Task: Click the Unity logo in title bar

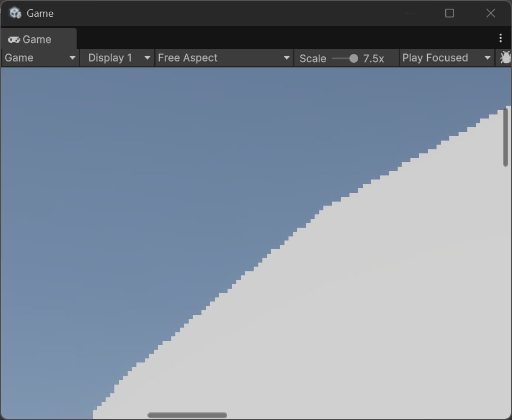Action: 15,13
